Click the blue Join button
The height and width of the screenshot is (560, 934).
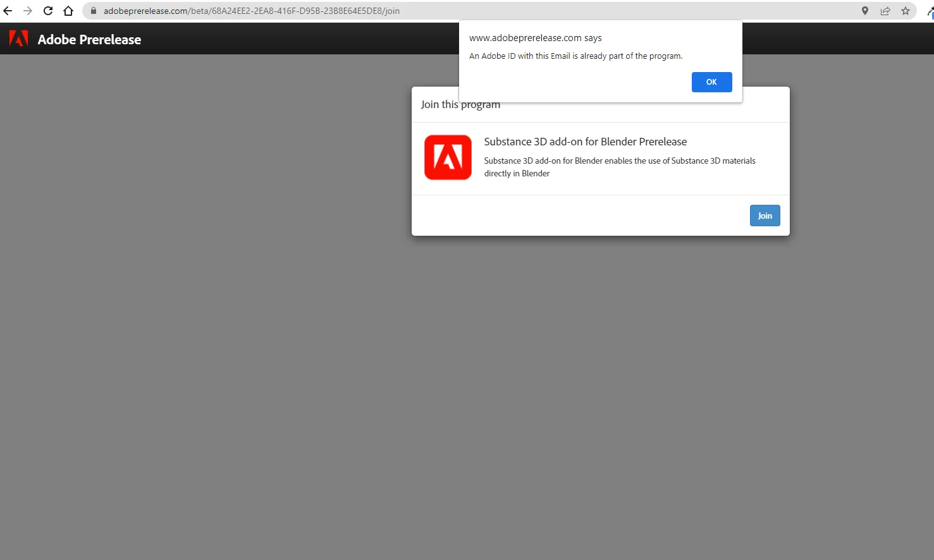coord(765,216)
